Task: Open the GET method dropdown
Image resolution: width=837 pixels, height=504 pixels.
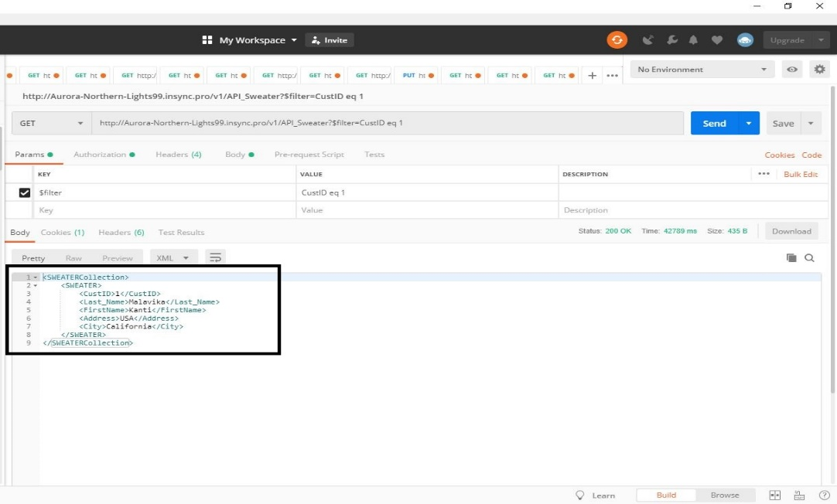Action: tap(51, 123)
